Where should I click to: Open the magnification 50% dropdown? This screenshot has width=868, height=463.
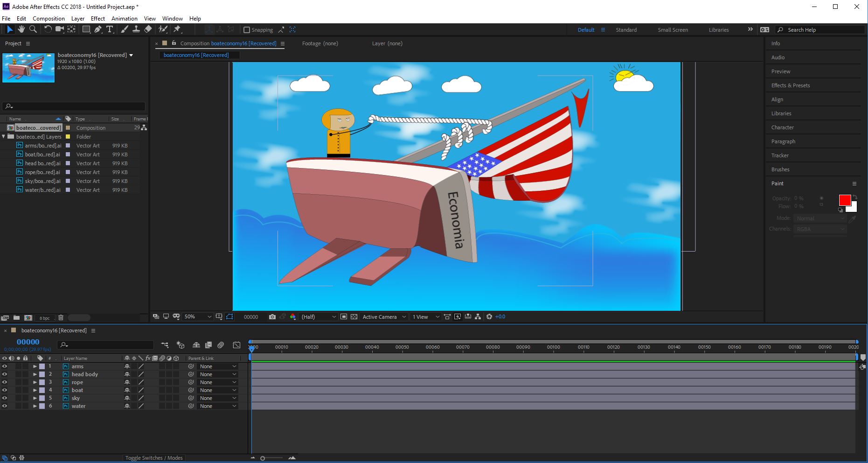tap(198, 317)
